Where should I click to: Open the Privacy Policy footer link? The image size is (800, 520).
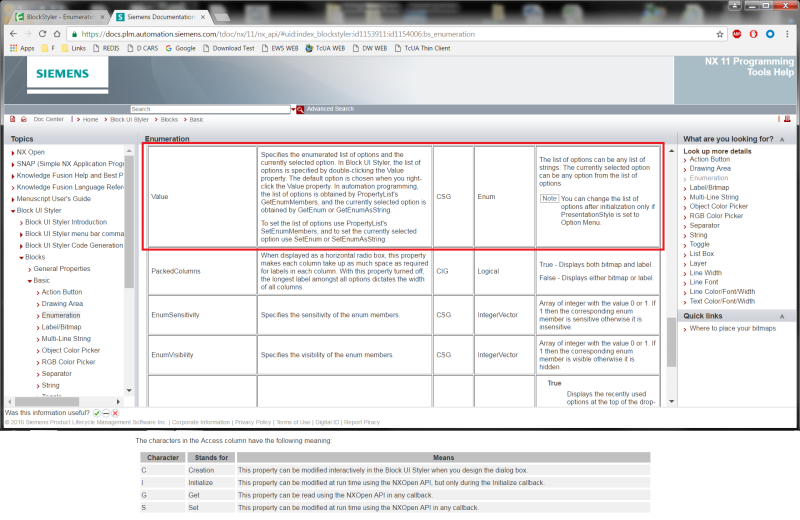[253, 423]
